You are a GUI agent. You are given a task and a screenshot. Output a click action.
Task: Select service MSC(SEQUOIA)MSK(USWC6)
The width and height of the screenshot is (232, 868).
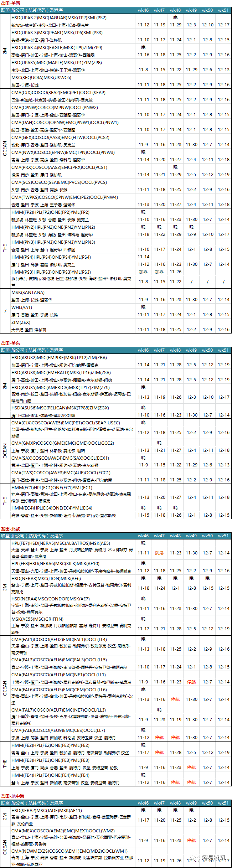(x=41, y=77)
